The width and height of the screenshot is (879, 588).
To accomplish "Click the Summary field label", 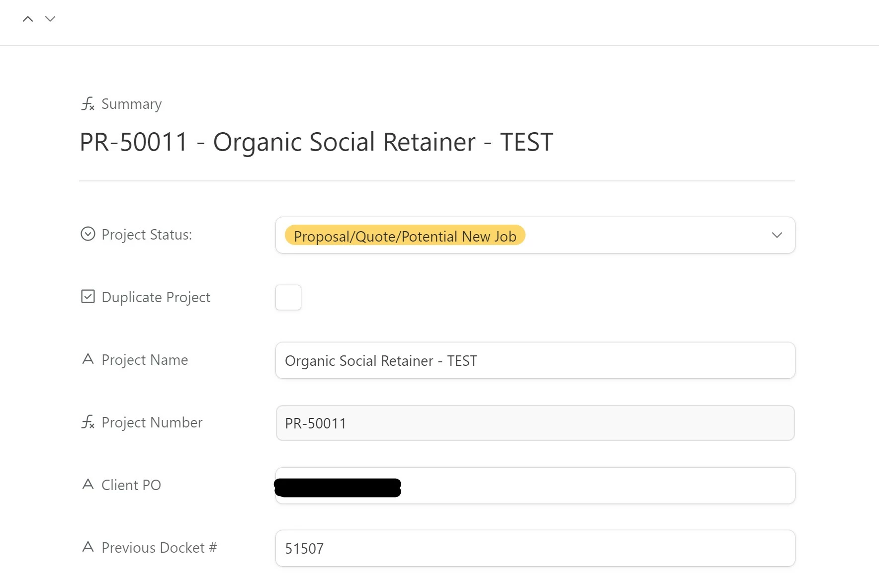I will [132, 104].
